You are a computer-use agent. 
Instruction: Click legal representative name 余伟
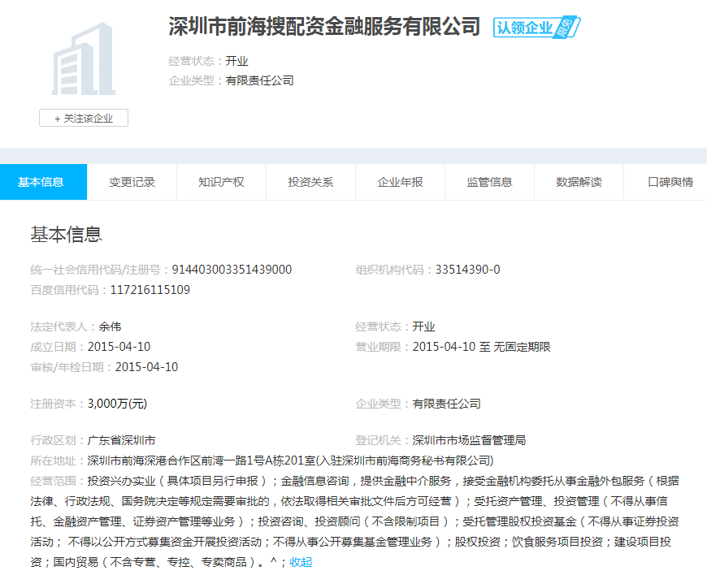tap(110, 326)
